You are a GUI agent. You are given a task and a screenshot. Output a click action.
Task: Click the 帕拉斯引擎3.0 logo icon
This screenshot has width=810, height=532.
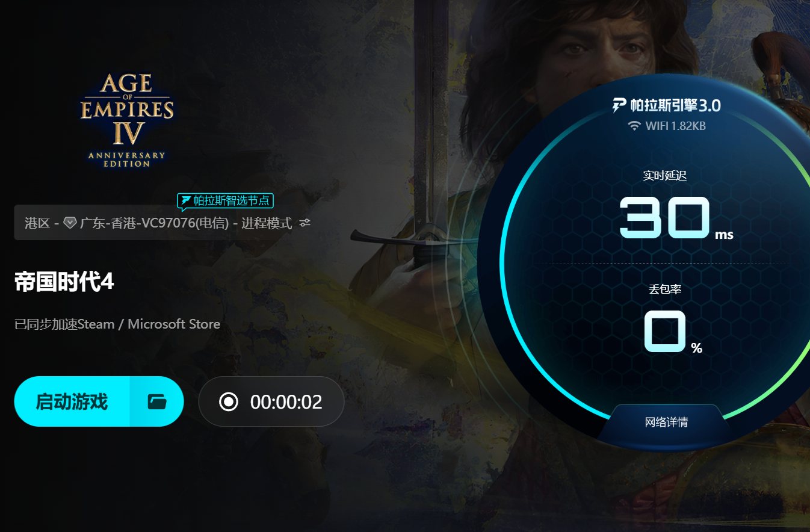point(619,106)
